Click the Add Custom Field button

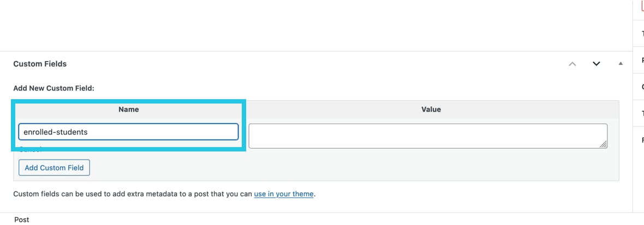coord(54,168)
